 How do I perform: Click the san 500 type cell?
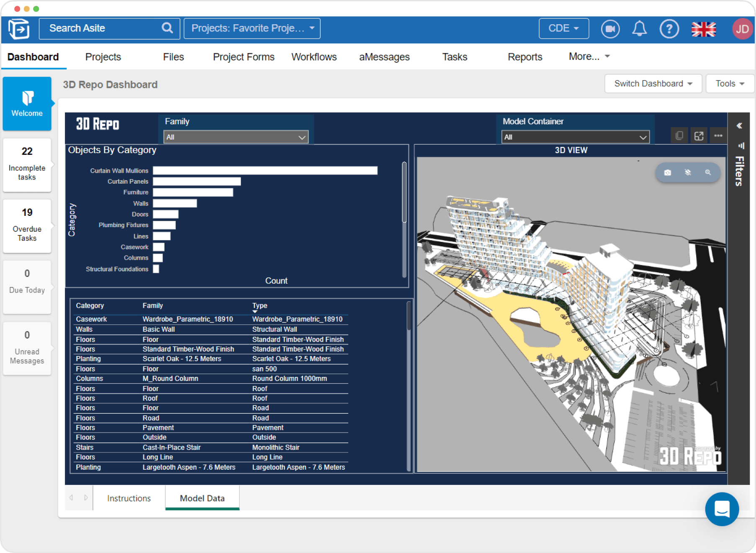click(x=265, y=369)
